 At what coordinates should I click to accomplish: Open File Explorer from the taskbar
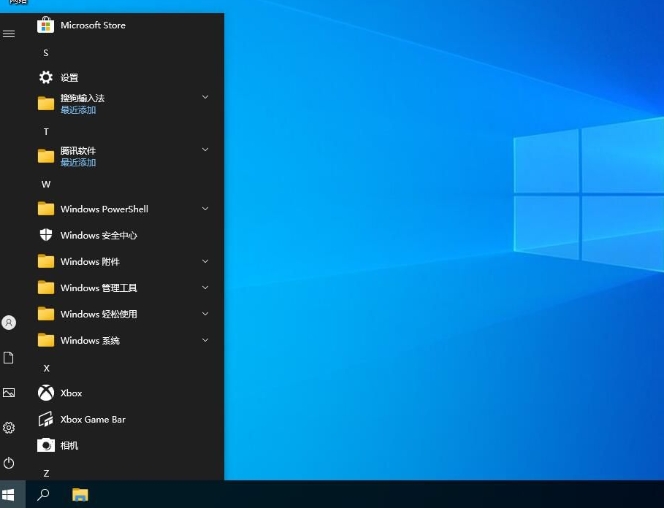coord(80,495)
